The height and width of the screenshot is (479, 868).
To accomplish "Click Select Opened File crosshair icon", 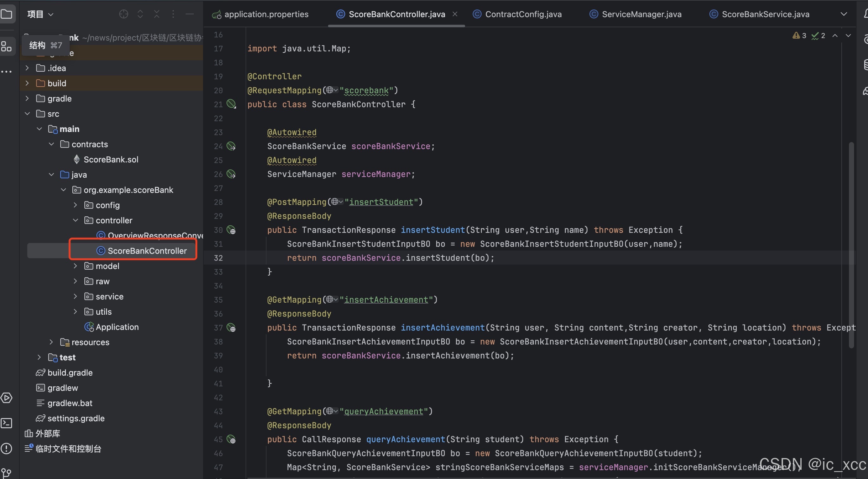I will pyautogui.click(x=124, y=14).
